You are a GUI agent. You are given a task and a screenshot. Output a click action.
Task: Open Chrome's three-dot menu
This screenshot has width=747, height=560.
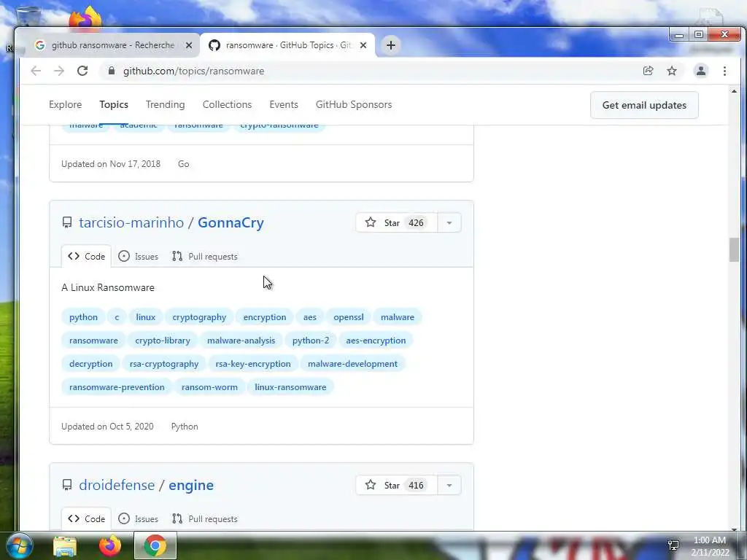724,71
